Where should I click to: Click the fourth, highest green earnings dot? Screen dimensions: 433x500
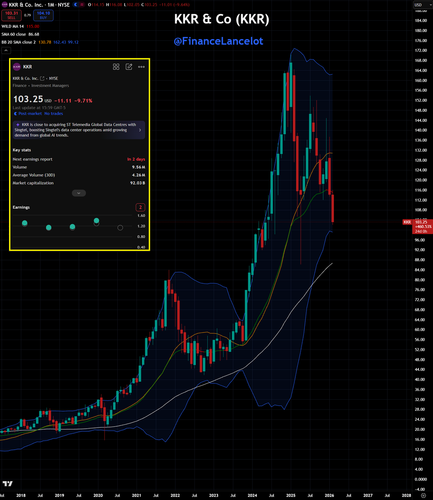[96, 221]
